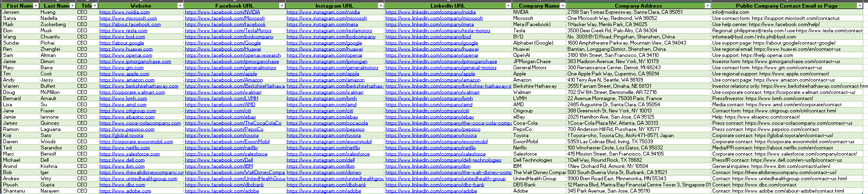Open the https://www.salesforce.com website link
868x194 pixels.
pos(129,154)
